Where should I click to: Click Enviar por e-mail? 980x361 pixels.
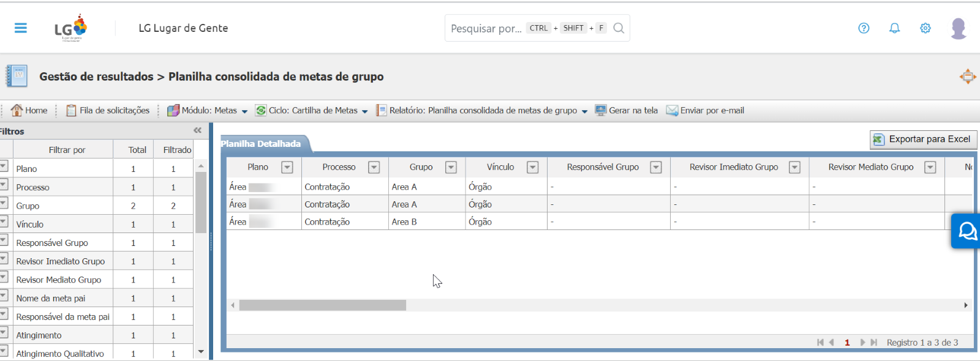pos(705,110)
